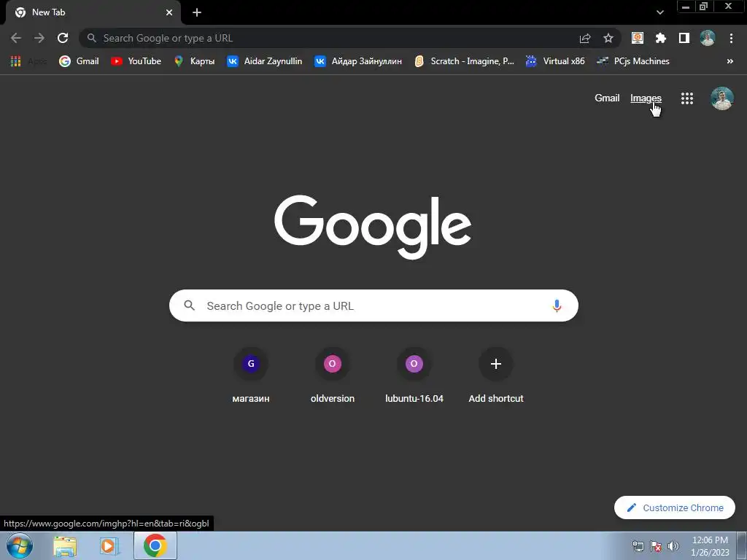Click the magnifier icon in search box
Viewport: 747px width, 560px height.
click(190, 306)
